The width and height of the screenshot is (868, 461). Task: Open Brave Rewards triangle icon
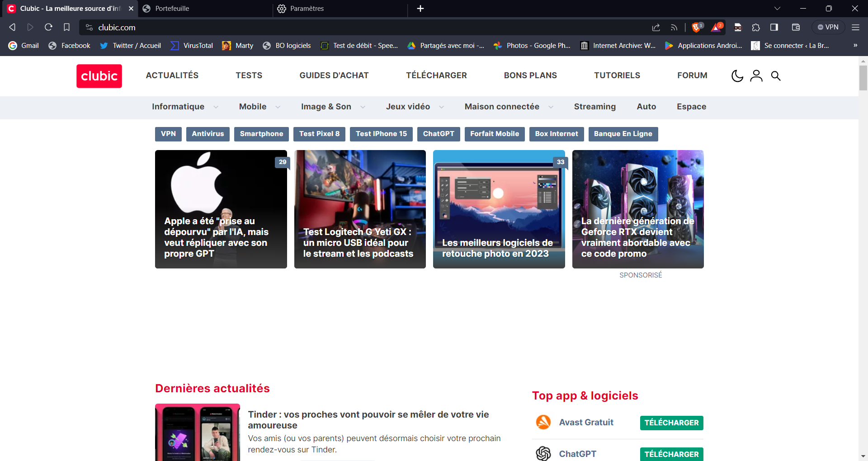click(x=716, y=27)
